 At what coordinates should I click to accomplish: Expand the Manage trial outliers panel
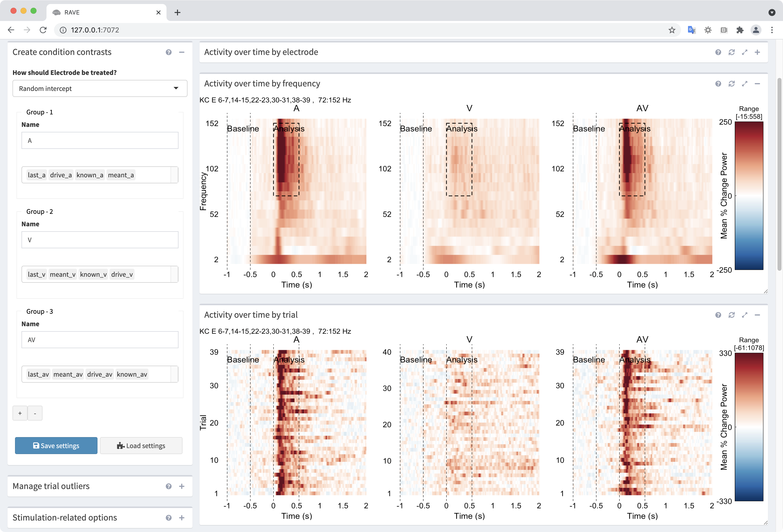pyautogui.click(x=181, y=486)
